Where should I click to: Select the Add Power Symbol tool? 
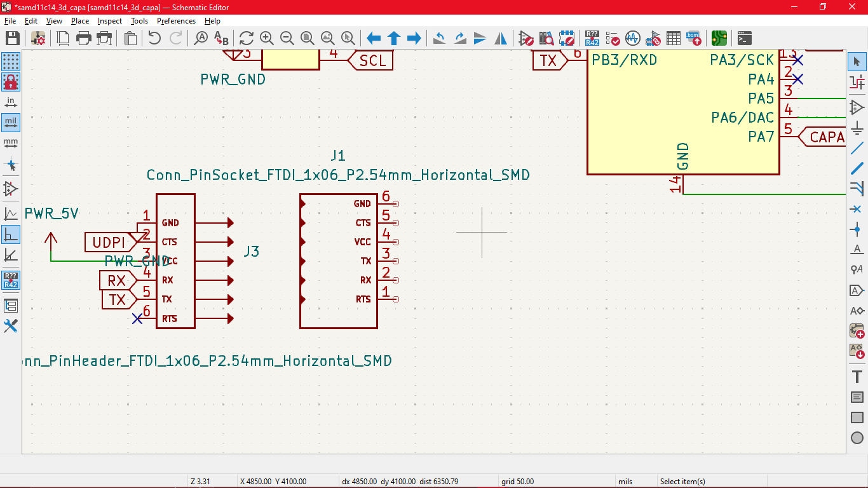pyautogui.click(x=857, y=128)
